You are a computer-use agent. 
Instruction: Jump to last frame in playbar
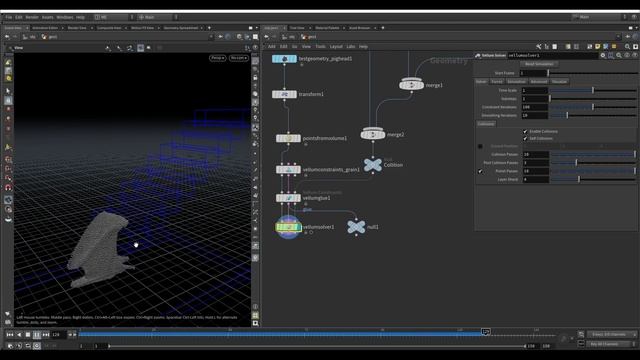coord(46,335)
